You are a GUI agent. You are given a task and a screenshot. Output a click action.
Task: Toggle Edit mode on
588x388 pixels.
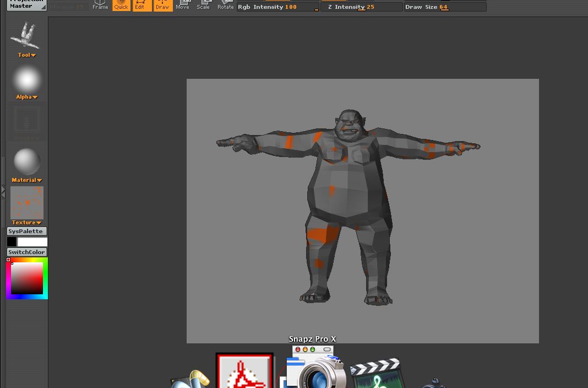[141, 5]
